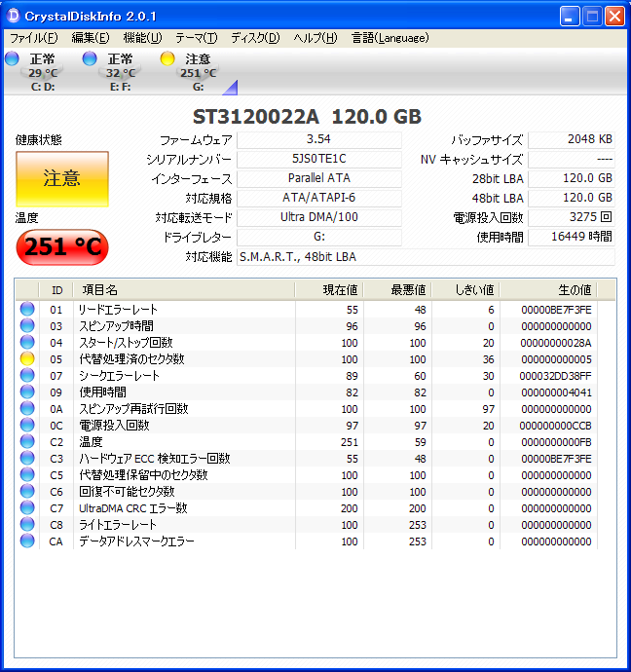Click the 項目名 column header
Viewport: 631px width, 672px height.
click(x=184, y=290)
